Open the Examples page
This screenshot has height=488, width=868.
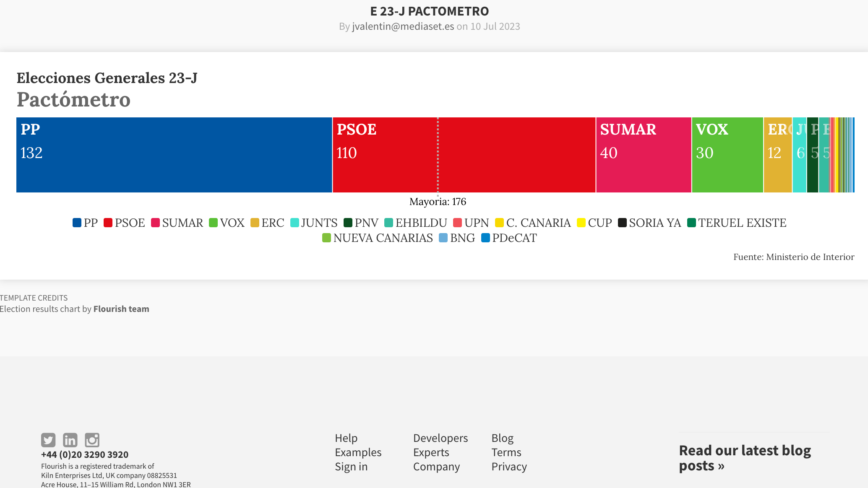tap(358, 452)
